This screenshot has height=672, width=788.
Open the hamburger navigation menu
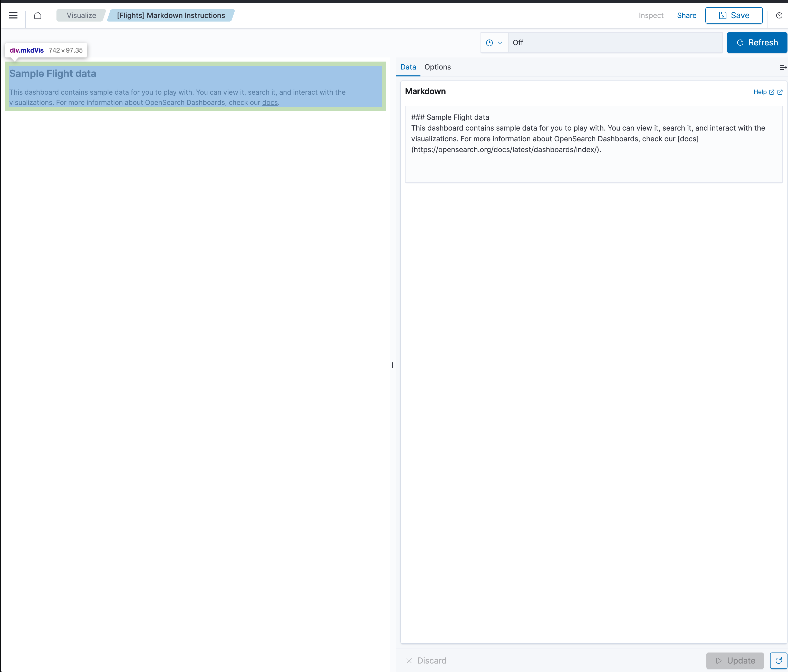13,15
